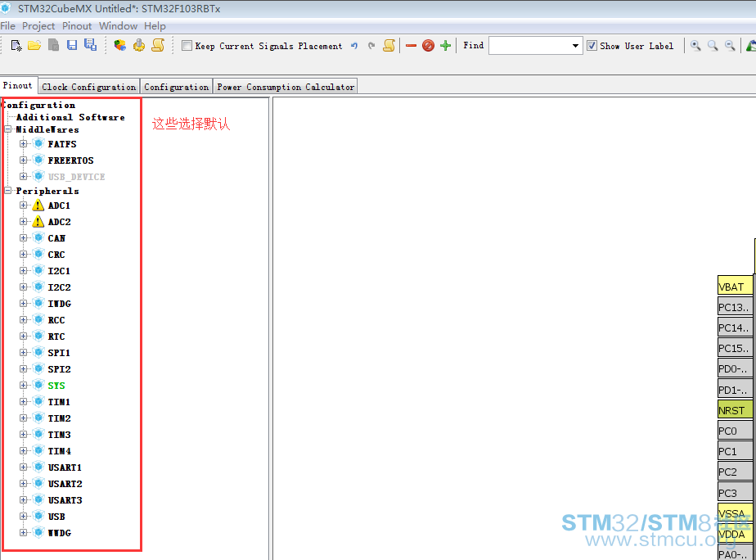Screen dimensions: 756x560
Task: Click the New Project toolbar icon
Action: click(x=16, y=45)
